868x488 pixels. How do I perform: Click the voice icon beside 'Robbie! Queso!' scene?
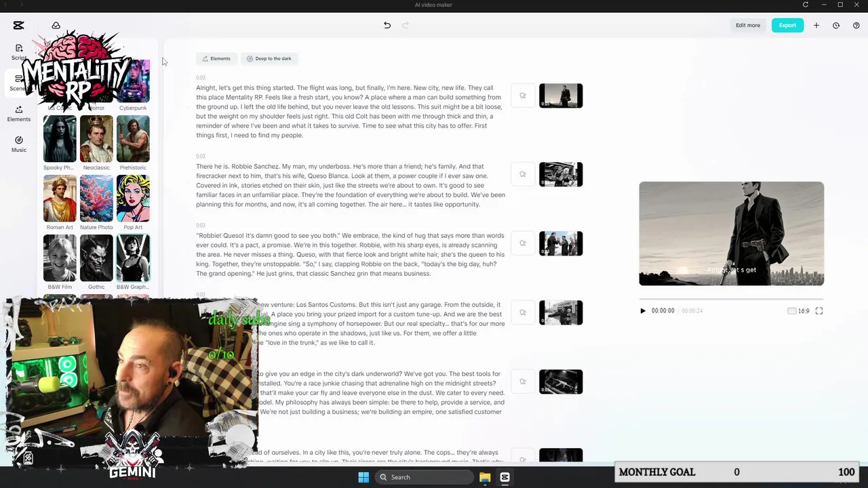pos(523,243)
